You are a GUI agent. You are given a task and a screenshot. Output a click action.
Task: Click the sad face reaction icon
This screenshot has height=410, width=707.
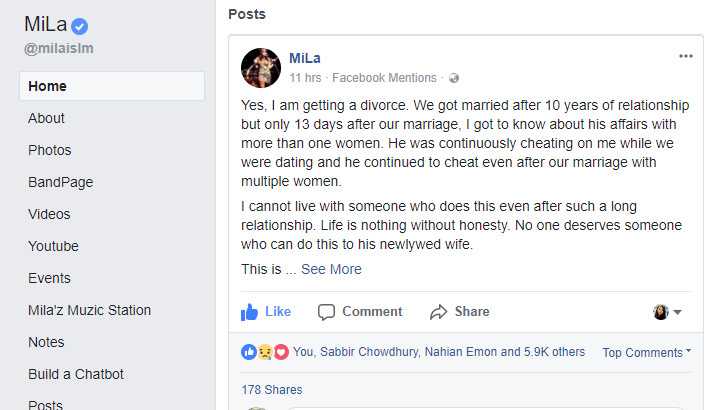tap(265, 352)
